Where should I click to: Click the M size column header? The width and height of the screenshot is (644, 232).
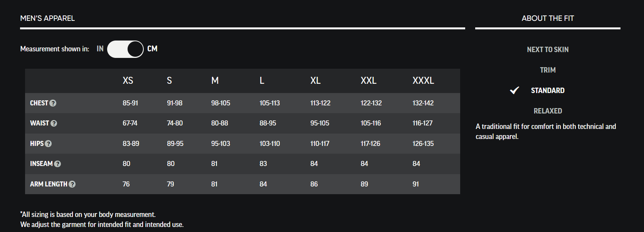click(215, 80)
